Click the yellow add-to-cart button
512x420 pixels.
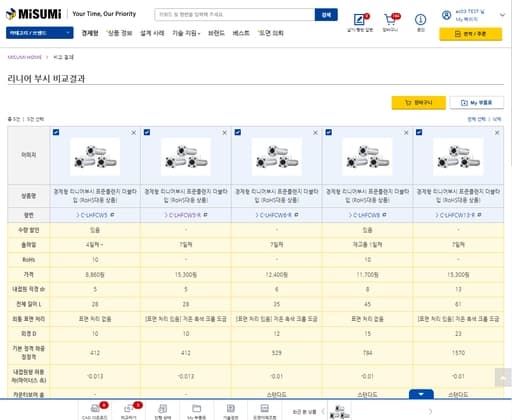(419, 103)
